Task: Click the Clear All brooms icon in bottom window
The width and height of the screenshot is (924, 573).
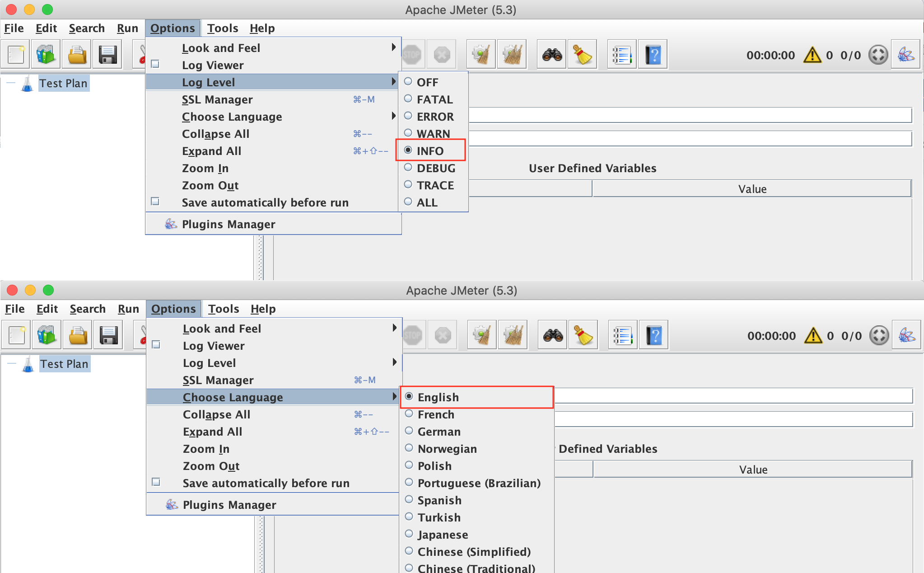Action: pos(513,335)
